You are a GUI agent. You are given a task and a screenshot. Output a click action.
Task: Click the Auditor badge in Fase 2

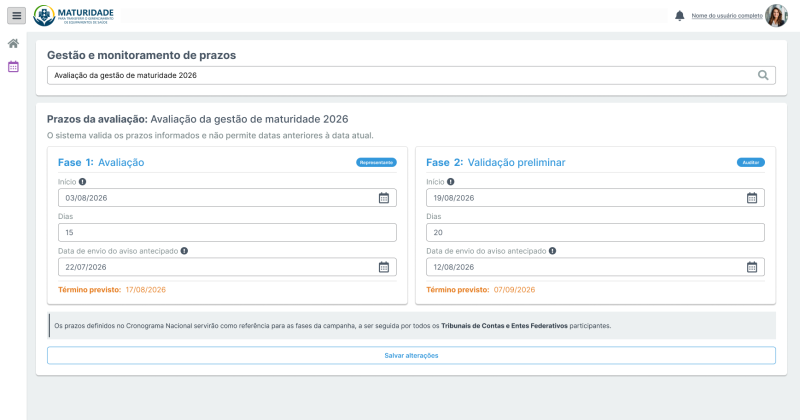[x=751, y=162]
